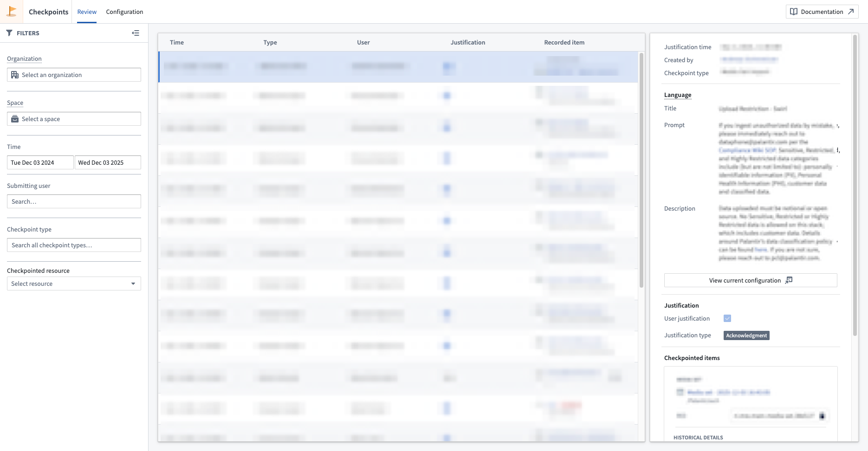This screenshot has width=868, height=451.
Task: Click the User column header
Action: [363, 42]
